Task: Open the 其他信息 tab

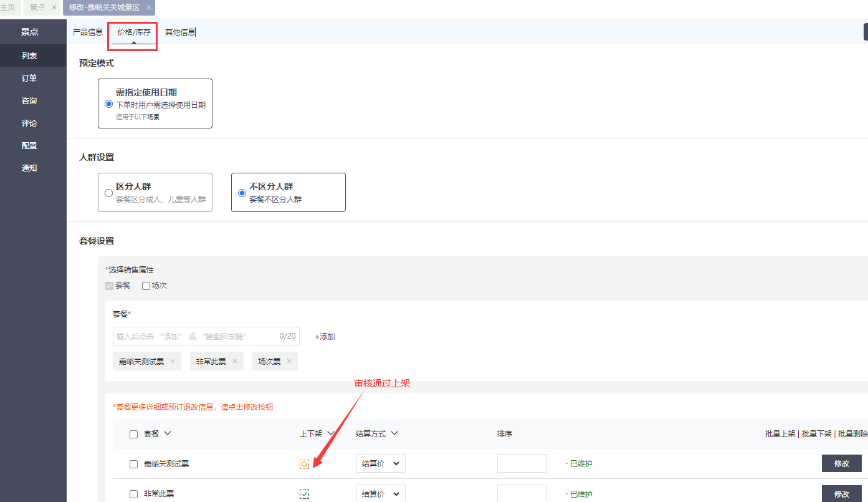Action: coord(180,32)
